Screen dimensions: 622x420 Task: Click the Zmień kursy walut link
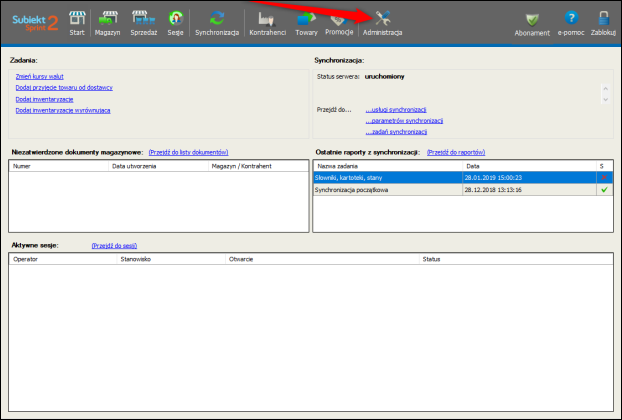[40, 76]
